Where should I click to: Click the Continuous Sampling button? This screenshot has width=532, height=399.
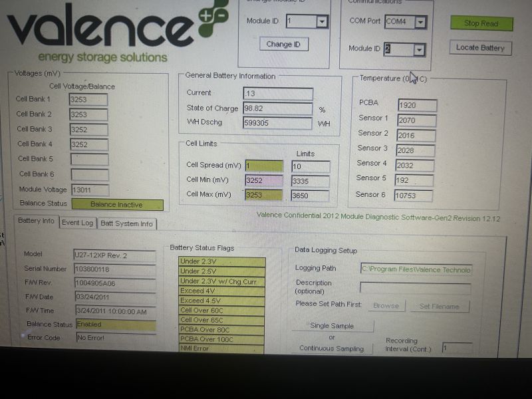(331, 348)
